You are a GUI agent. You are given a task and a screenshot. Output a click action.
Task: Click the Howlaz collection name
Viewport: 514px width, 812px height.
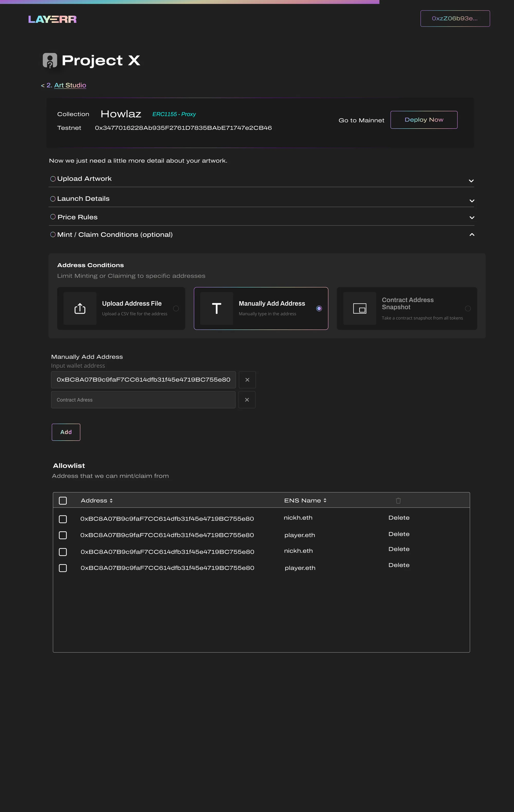pos(121,114)
